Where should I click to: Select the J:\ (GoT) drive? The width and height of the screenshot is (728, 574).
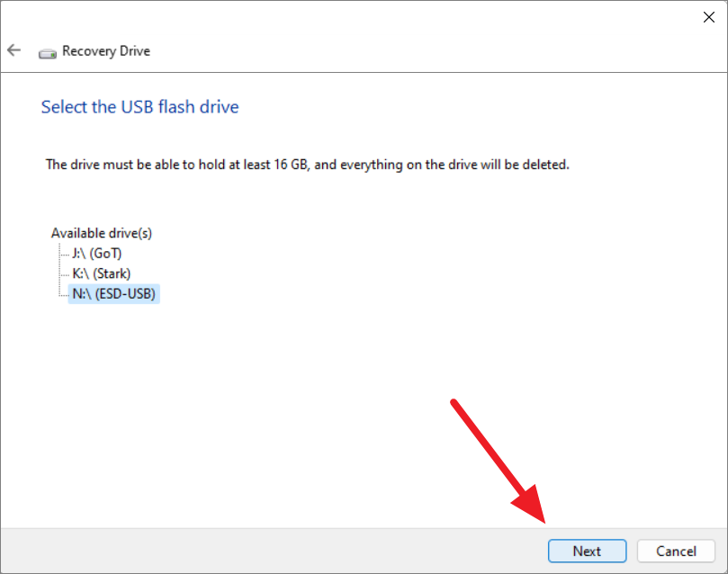(x=96, y=254)
